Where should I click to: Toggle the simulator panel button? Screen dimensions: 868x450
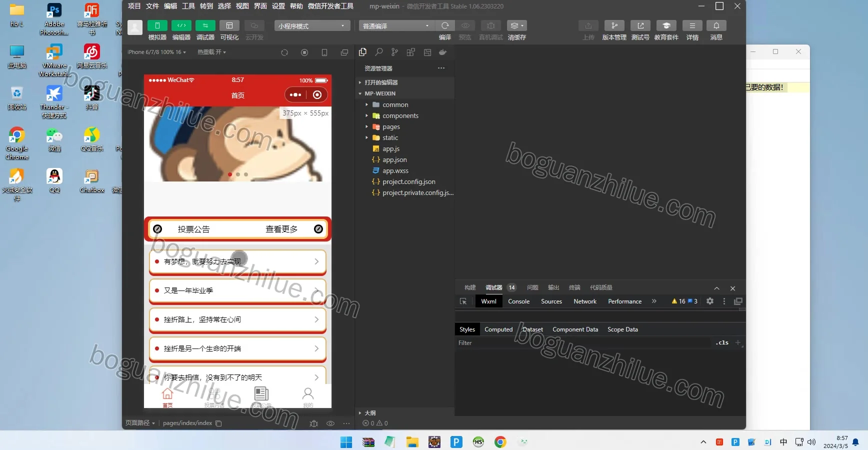pos(157,25)
